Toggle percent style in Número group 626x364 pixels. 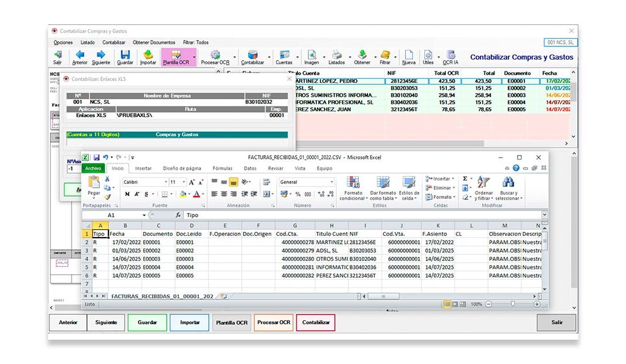point(298,194)
